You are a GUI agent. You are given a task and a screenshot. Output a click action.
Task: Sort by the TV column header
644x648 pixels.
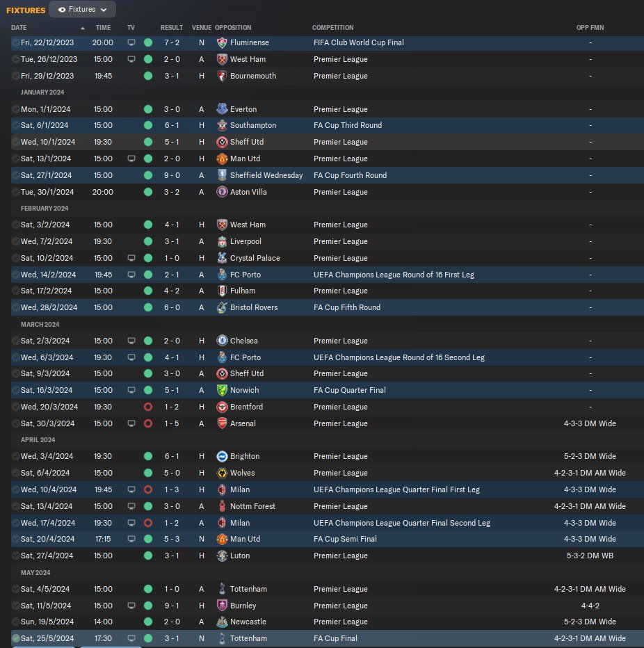pyautogui.click(x=131, y=28)
